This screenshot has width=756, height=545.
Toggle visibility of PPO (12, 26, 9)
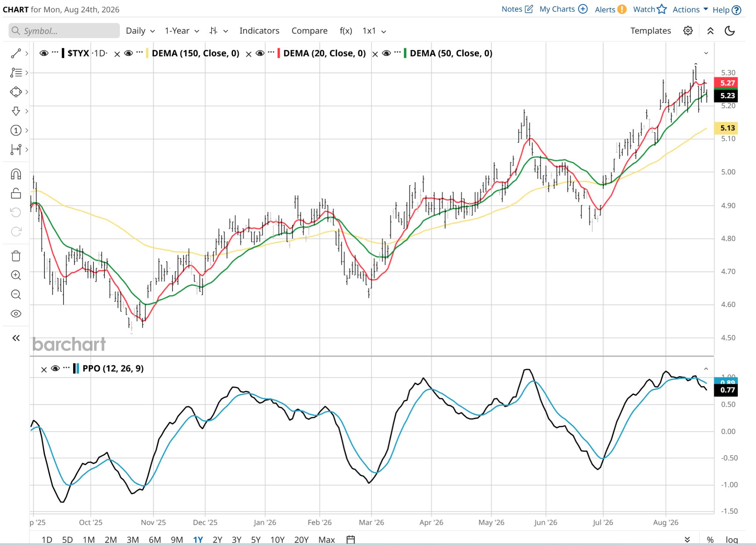coord(55,369)
